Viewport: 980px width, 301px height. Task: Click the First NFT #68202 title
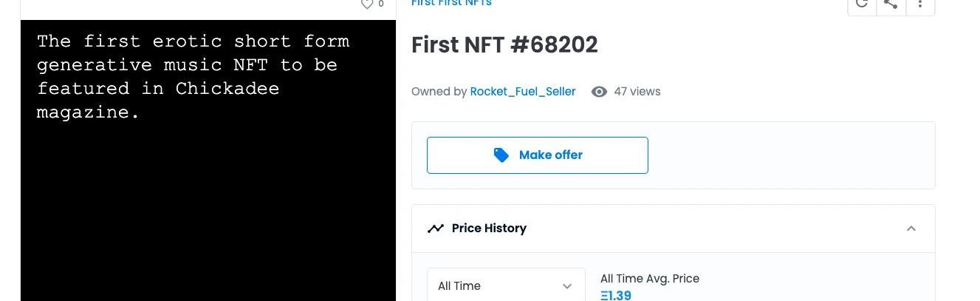[504, 45]
